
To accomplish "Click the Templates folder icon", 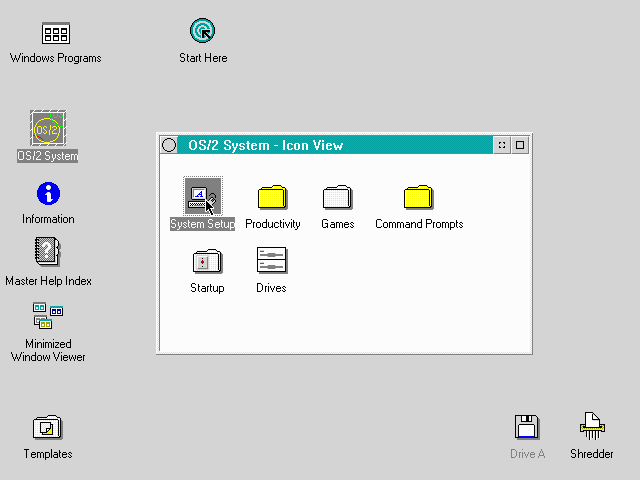I will point(47,428).
